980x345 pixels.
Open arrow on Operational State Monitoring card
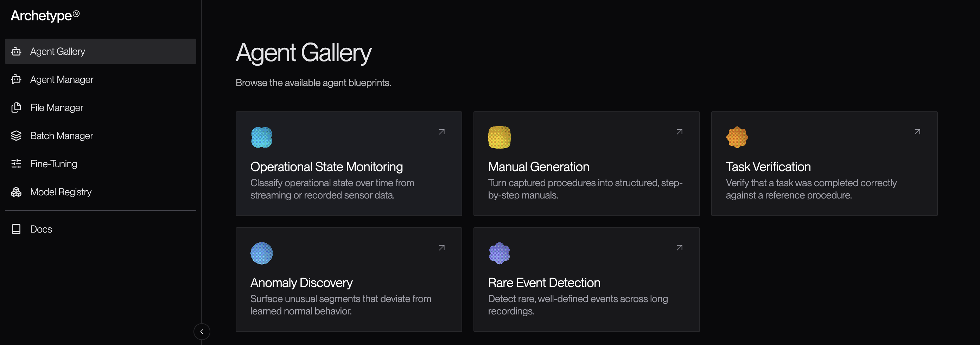(x=442, y=132)
